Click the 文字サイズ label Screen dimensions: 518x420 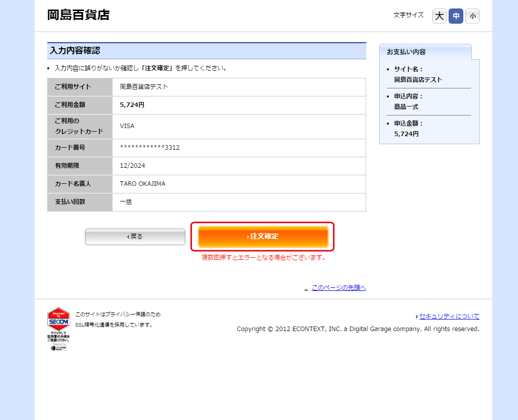(408, 15)
